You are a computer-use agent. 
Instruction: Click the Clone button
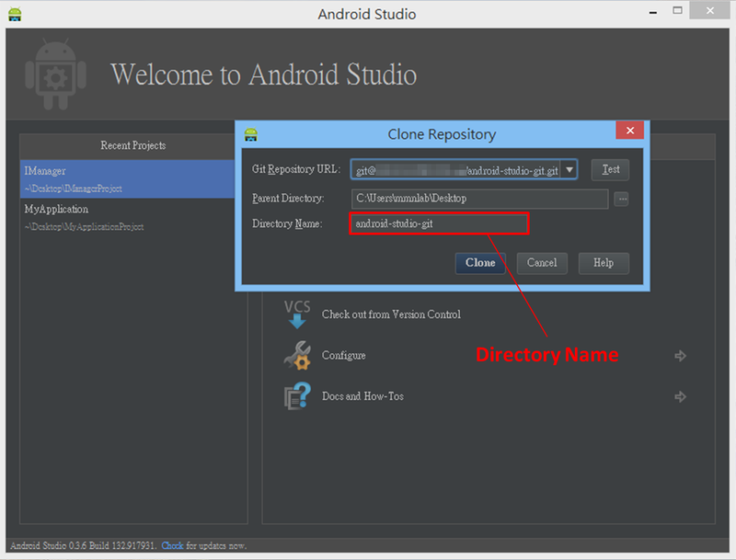pyautogui.click(x=480, y=263)
